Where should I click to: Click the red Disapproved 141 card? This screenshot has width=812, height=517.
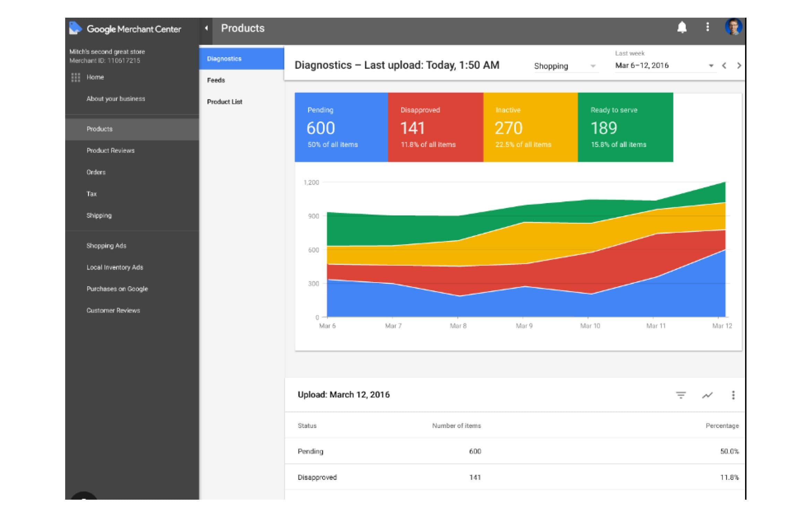435,127
